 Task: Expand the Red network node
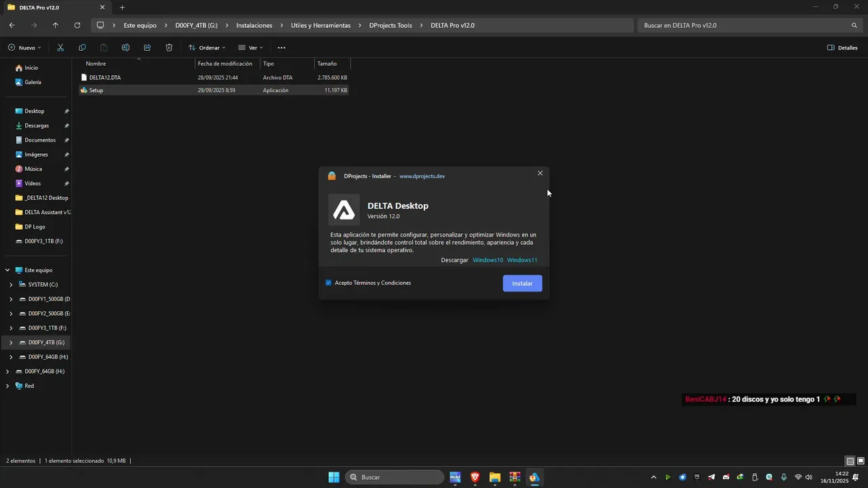(x=7, y=386)
